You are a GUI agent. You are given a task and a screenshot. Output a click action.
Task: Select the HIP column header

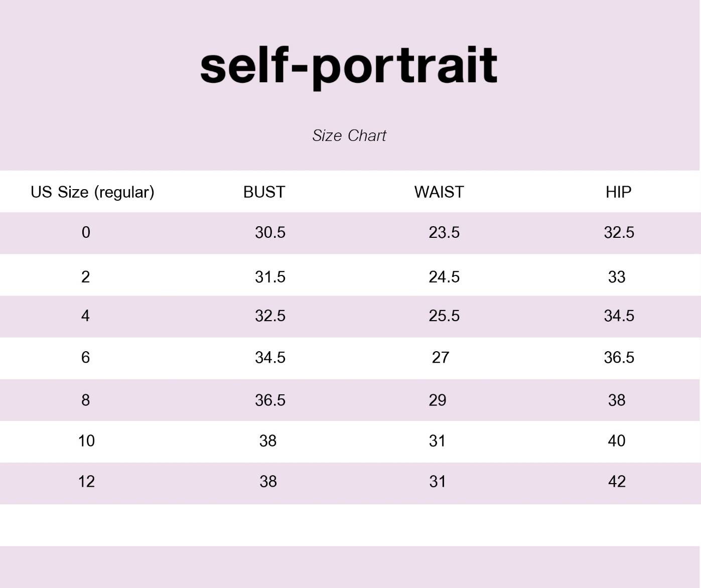pos(618,192)
